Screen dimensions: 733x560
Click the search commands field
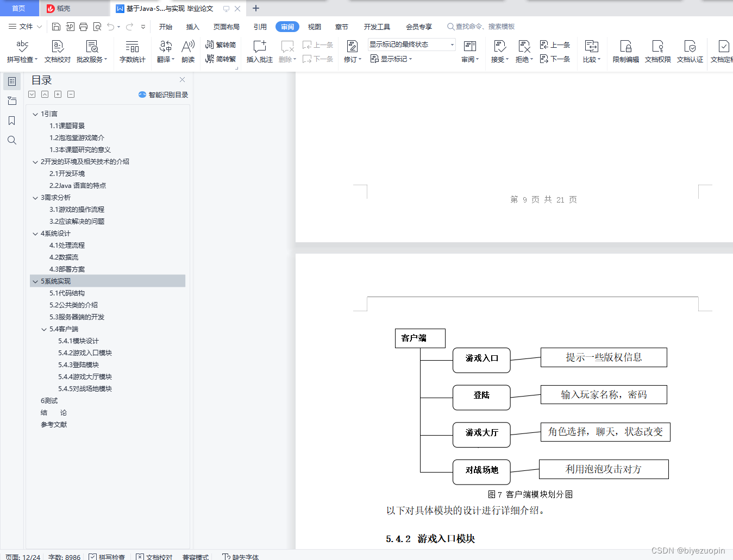(481, 27)
